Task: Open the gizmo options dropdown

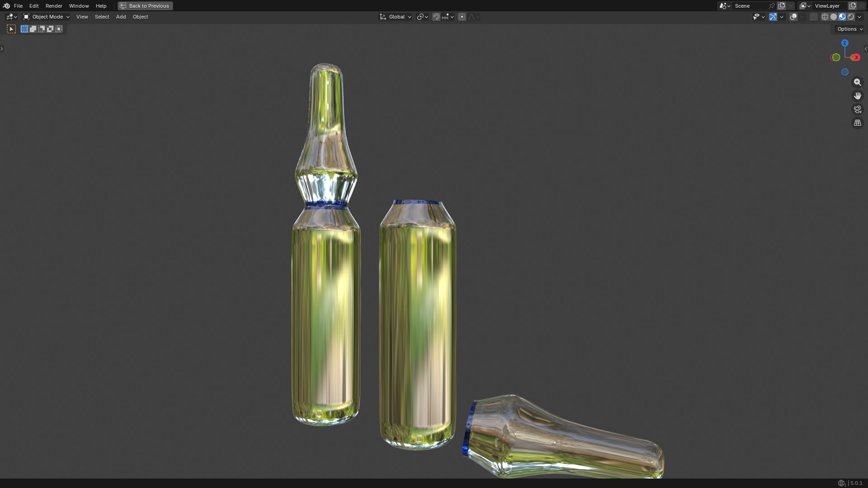Action: (782, 17)
